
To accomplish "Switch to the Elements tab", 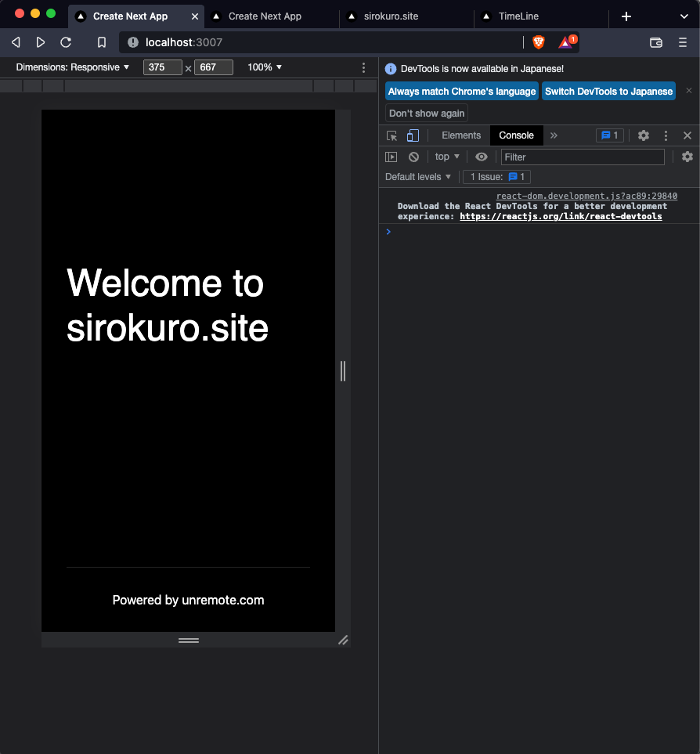I will [x=461, y=135].
